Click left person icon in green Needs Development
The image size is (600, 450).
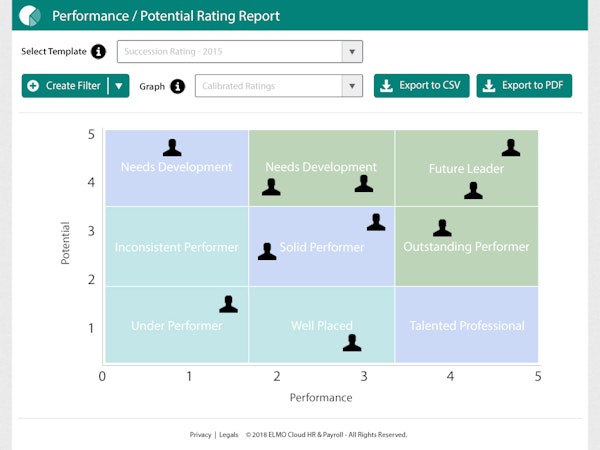click(271, 187)
